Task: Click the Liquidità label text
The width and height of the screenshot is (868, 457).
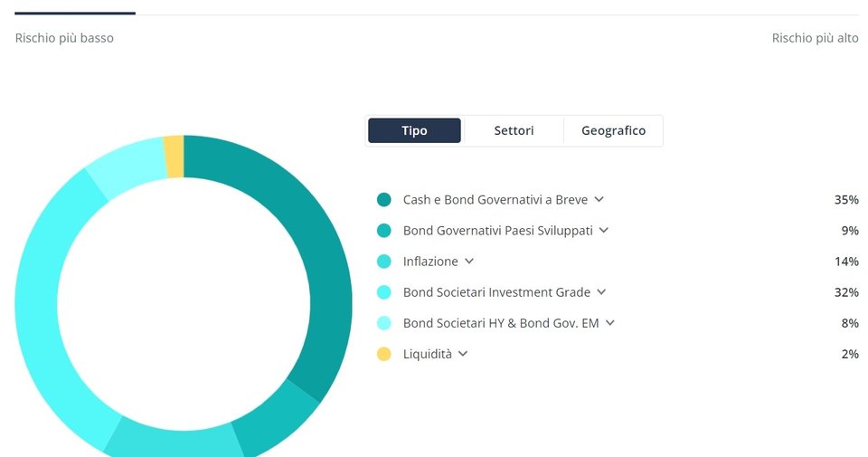Action: pos(427,354)
